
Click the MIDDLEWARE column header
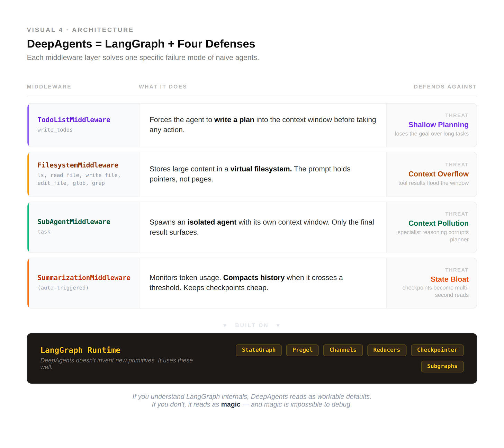(49, 87)
